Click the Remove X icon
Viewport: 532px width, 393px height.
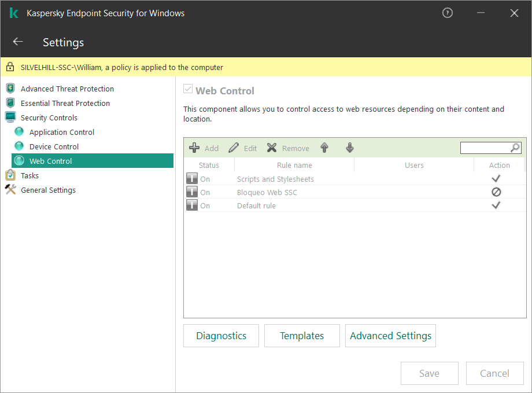coord(272,148)
